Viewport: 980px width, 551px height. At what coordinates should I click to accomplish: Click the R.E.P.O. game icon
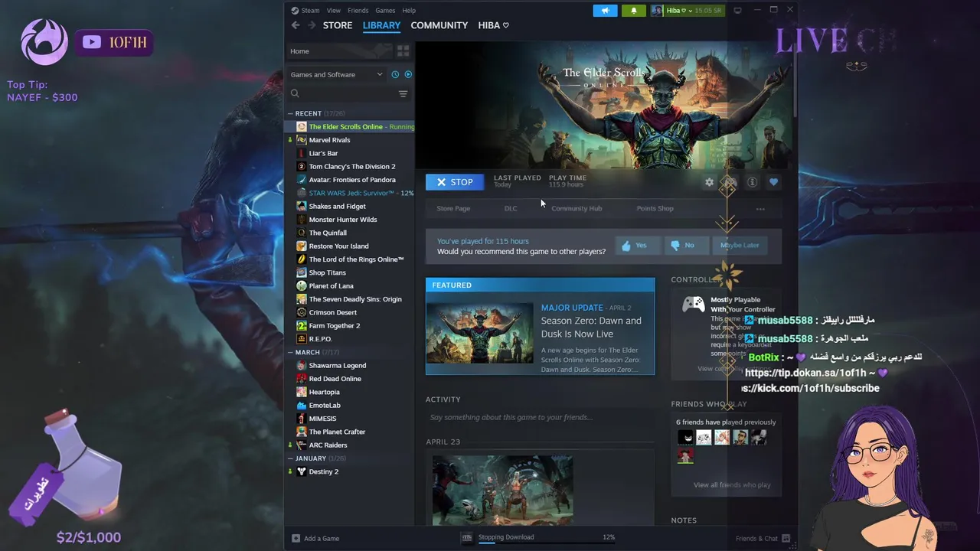[x=302, y=339]
